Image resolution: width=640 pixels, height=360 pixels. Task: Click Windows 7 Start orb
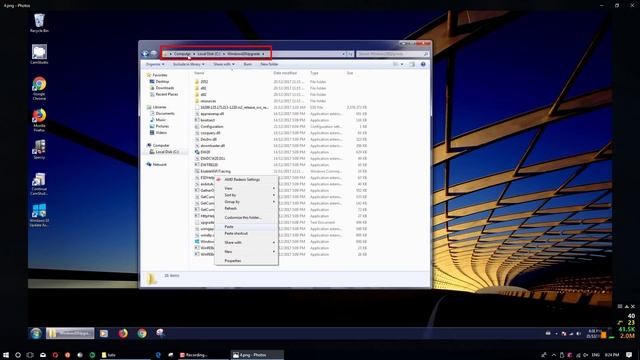point(36,333)
